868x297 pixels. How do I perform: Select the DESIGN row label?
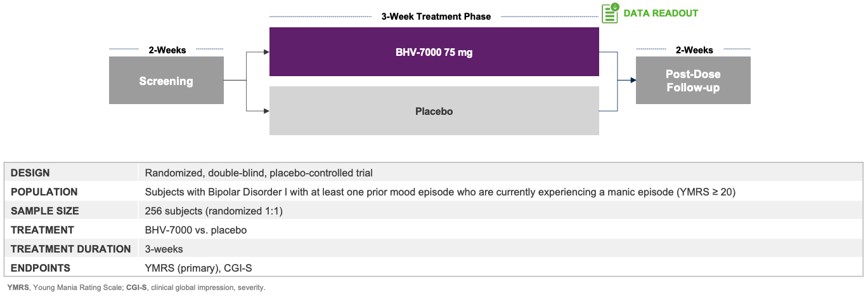(x=30, y=173)
